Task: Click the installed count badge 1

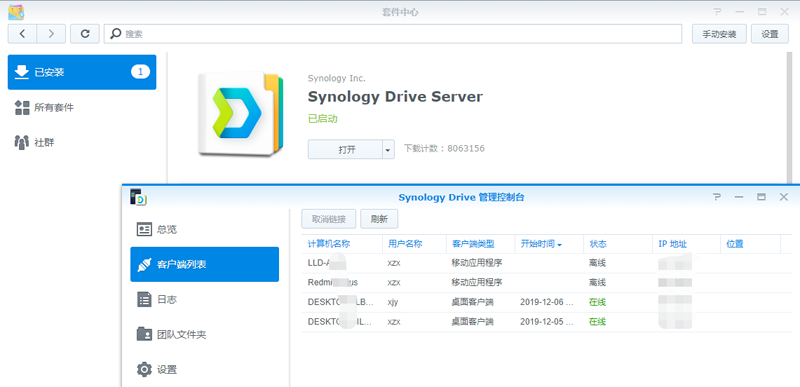Action: coord(140,72)
